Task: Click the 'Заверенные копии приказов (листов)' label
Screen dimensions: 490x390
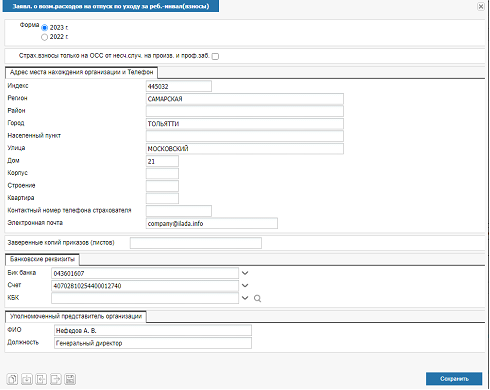Action: coord(61,243)
